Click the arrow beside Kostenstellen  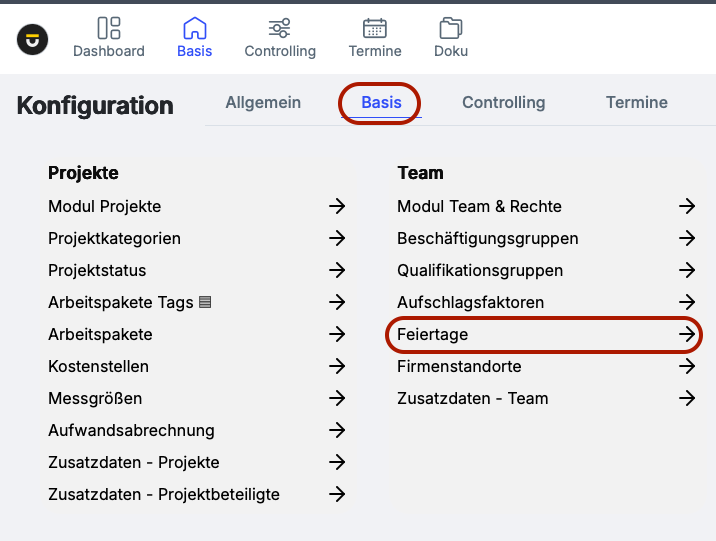click(x=337, y=366)
